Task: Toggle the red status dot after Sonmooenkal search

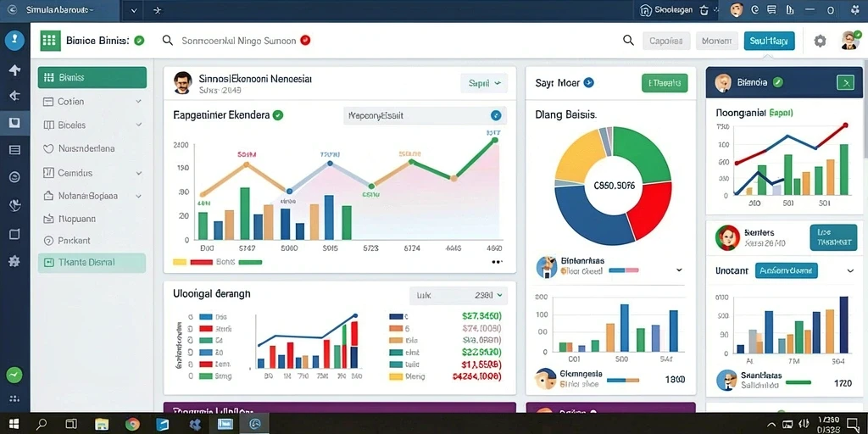Action: click(305, 41)
